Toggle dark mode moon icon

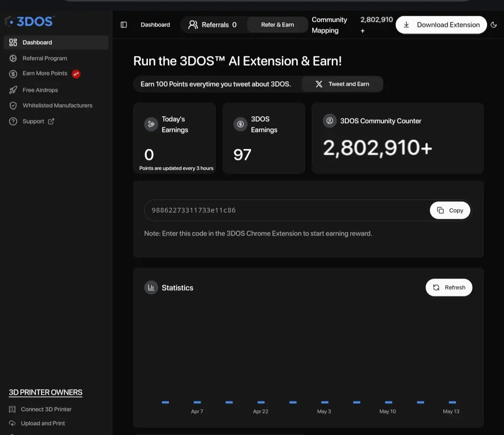coord(494,25)
